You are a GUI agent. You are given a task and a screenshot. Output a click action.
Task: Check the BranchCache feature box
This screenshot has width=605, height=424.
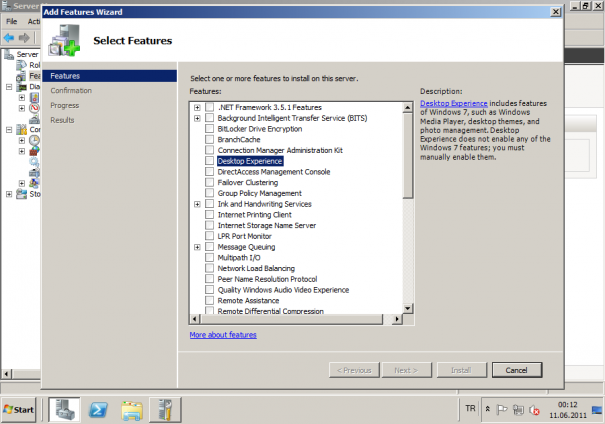[x=210, y=139]
